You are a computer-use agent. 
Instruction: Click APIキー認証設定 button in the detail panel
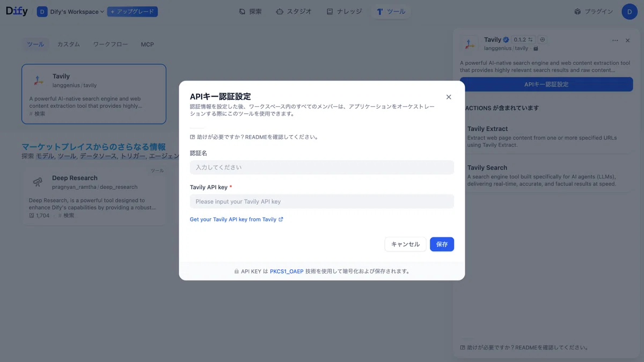point(546,84)
